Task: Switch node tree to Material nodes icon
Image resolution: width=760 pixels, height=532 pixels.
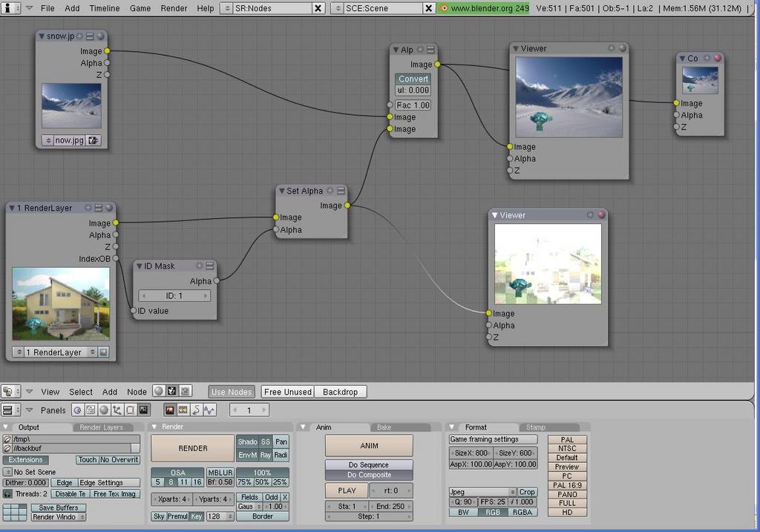Action: click(x=159, y=391)
